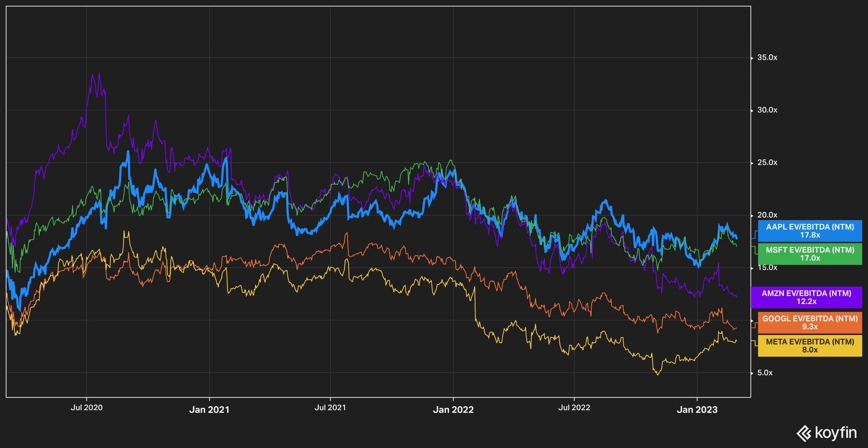This screenshot has height=448, width=868.
Task: Click the 30.0x axis value
Action: (x=767, y=110)
